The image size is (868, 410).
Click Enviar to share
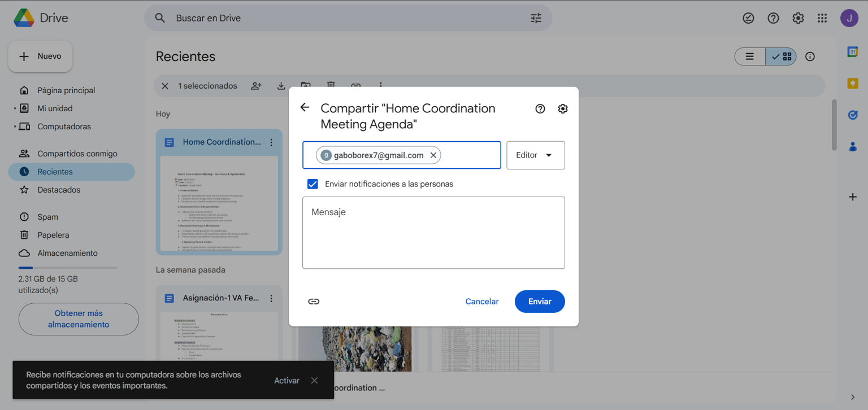pyautogui.click(x=540, y=302)
